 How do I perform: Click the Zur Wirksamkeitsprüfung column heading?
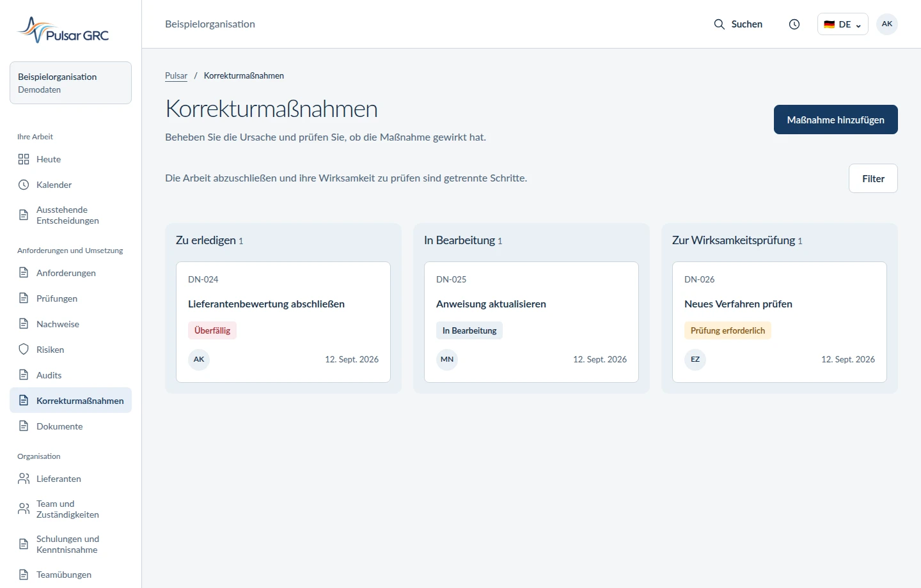[734, 240]
